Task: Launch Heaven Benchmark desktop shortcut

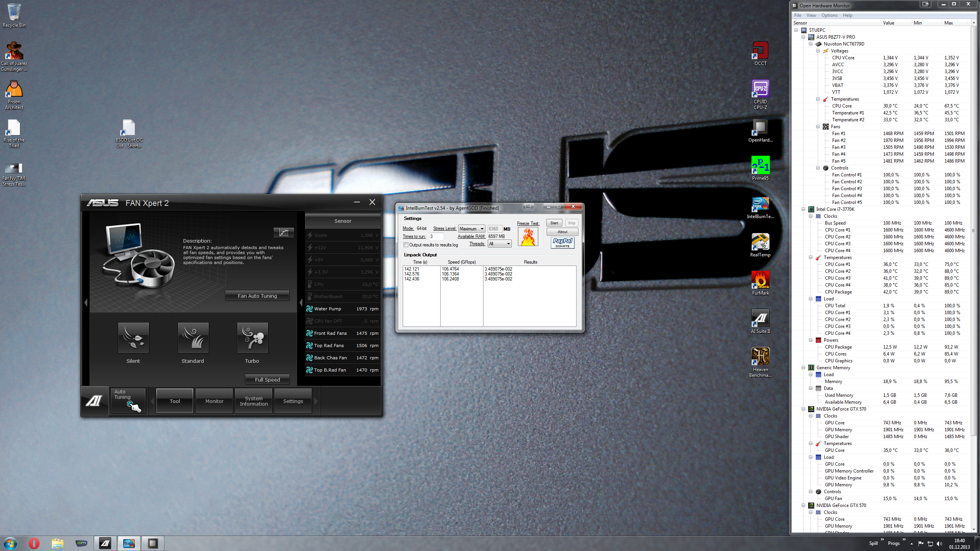Action: 760,362
